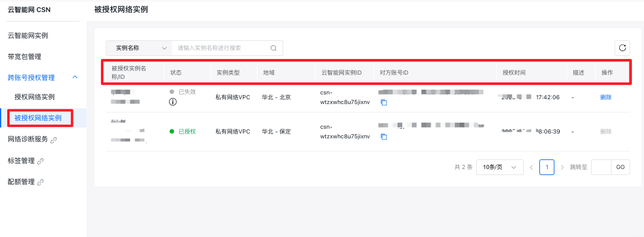
Task: Click the refresh icon button
Action: [x=622, y=48]
